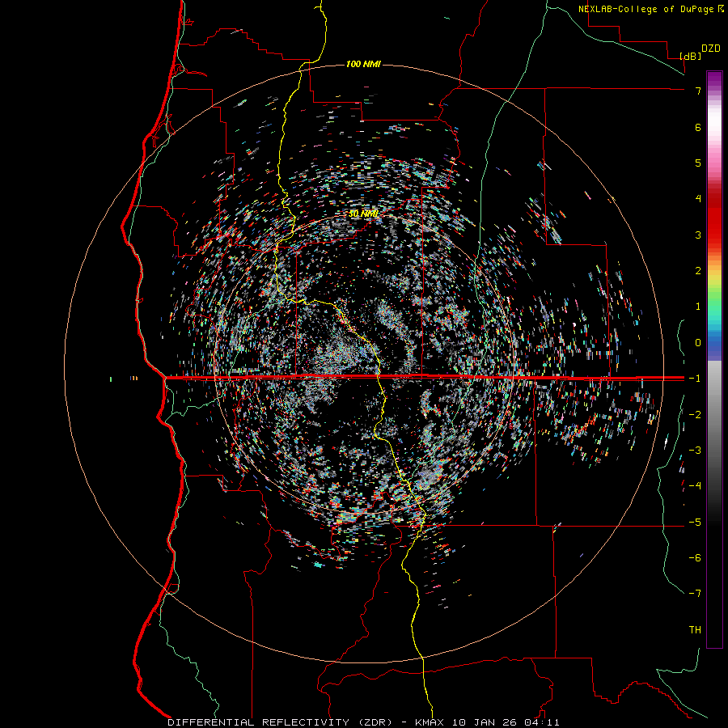Click the -2 value on color scale
The width and height of the screenshot is (728, 728).
(695, 415)
